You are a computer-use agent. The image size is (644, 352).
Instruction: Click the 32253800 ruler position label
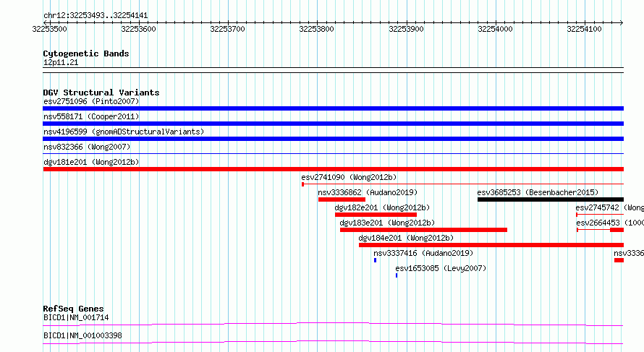[317, 29]
